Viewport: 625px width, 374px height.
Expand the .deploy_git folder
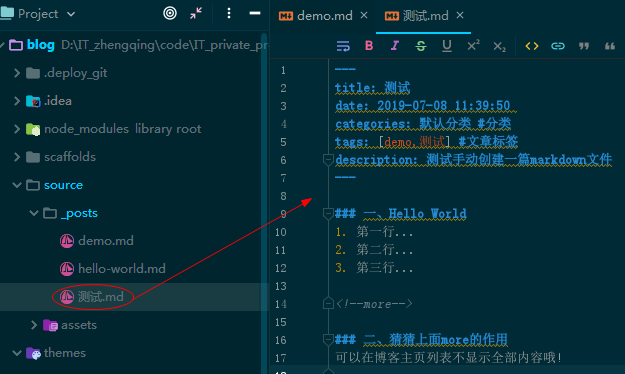(17, 73)
